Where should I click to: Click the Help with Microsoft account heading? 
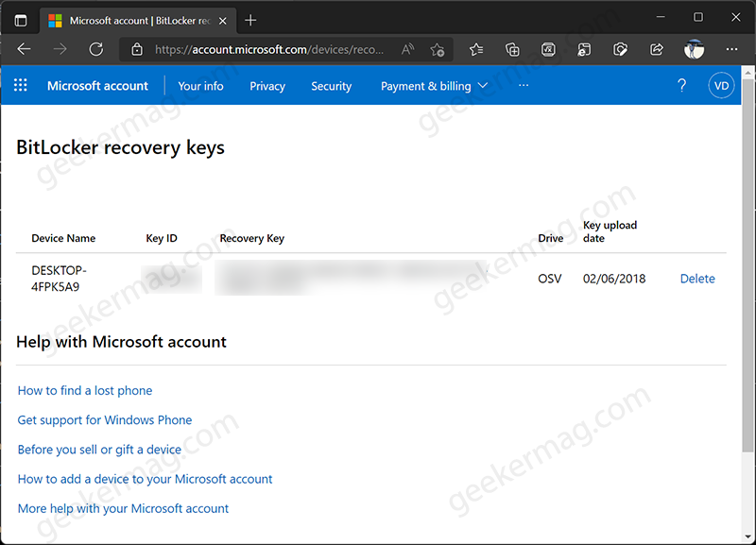(122, 342)
